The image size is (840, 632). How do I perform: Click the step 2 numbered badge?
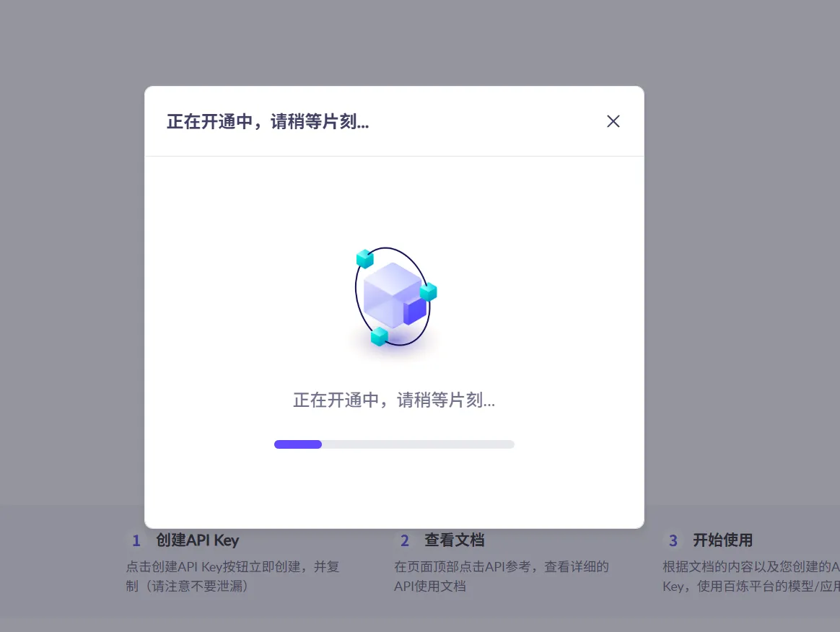click(x=405, y=540)
